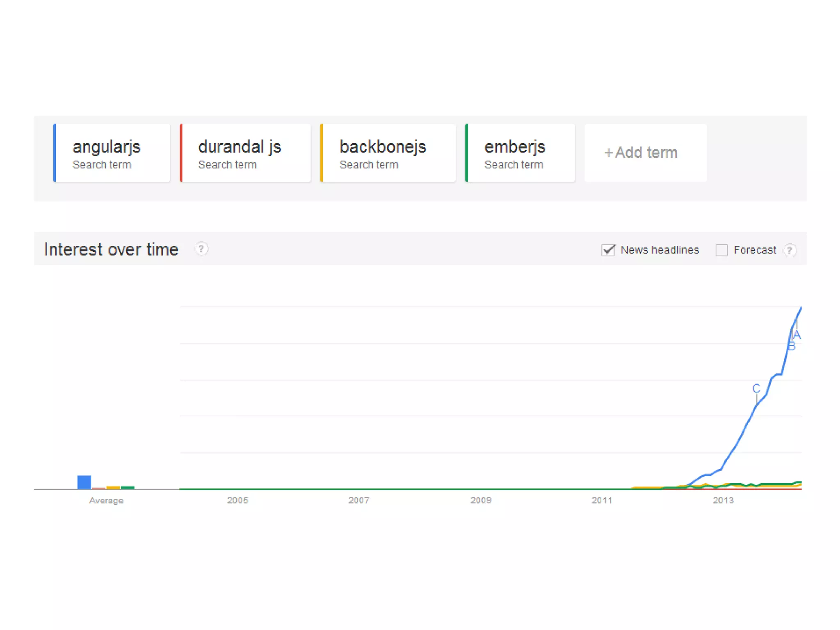Screen dimensions: 840x630
Task: Enable the Forecast checkbox
Action: [x=721, y=250]
